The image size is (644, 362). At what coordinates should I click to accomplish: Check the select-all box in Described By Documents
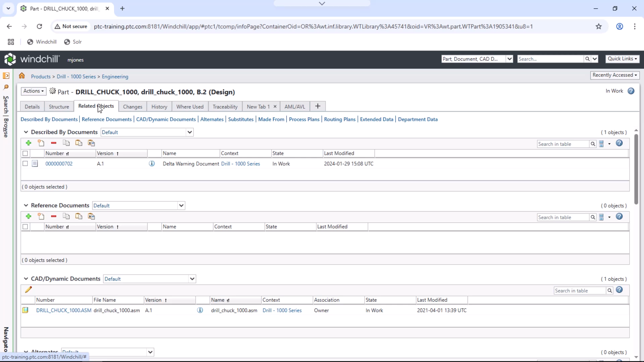click(25, 154)
